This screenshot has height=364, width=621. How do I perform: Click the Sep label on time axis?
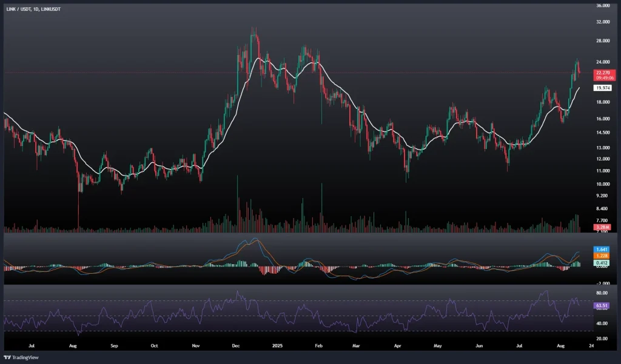click(x=114, y=345)
